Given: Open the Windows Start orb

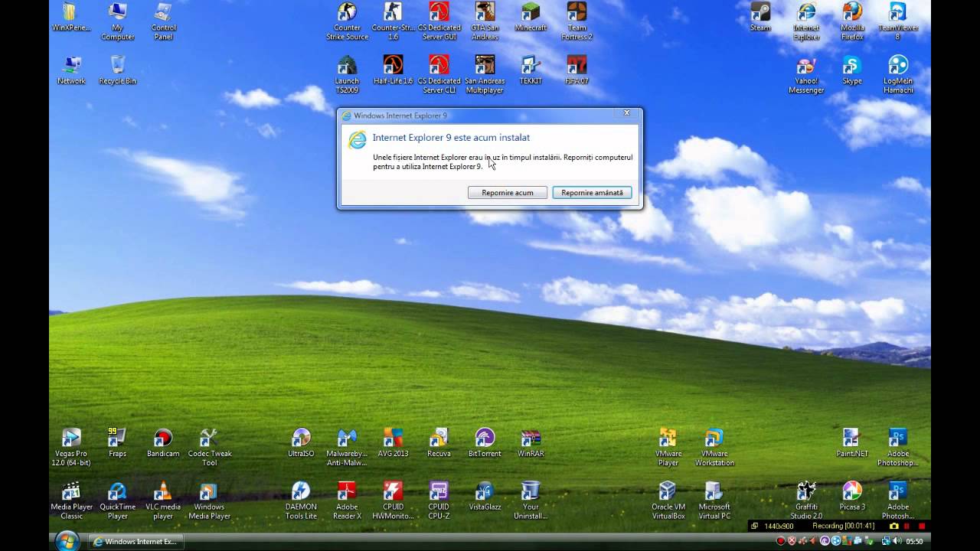Looking at the screenshot, I should tap(67, 540).
